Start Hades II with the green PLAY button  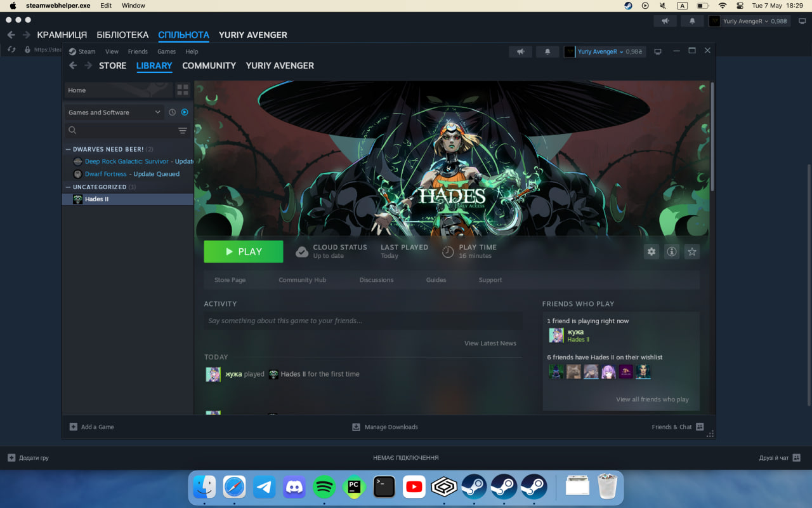pos(244,251)
